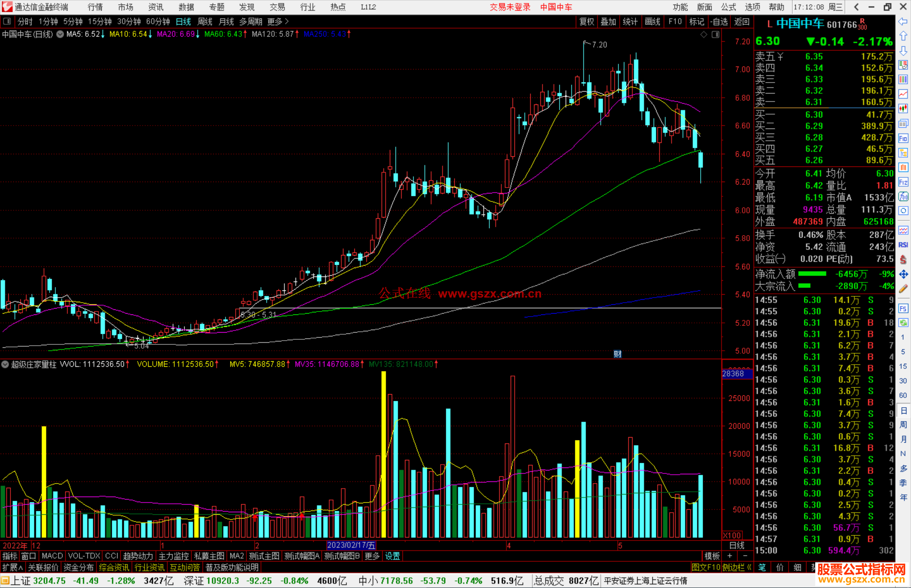
Task: Expand the 更多 periods dropdown
Action: tap(278, 21)
